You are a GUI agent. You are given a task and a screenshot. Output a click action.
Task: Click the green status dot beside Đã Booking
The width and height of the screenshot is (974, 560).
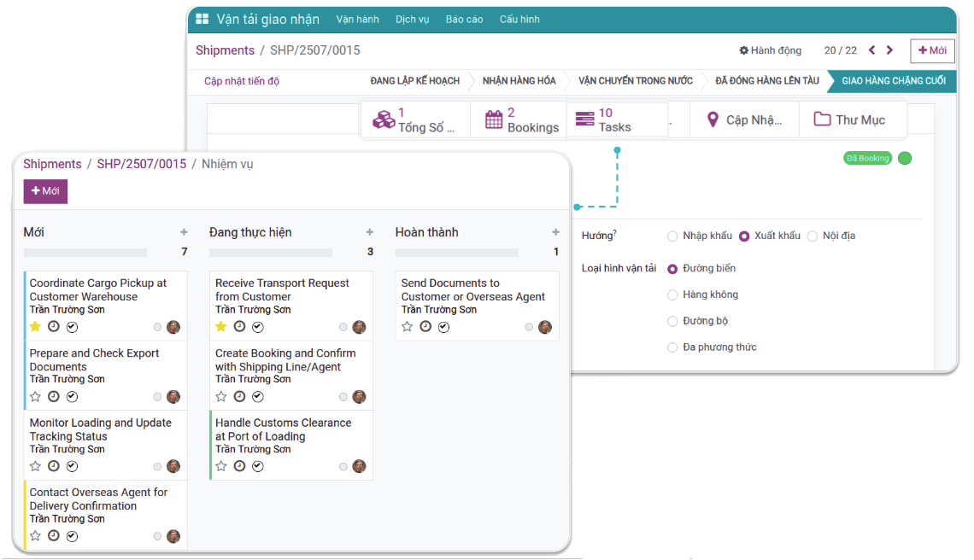pos(905,158)
